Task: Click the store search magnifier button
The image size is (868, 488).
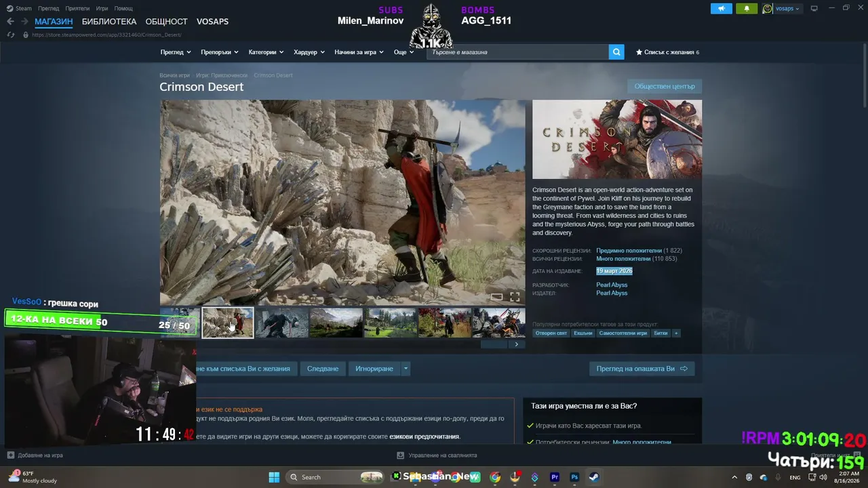Action: click(616, 52)
